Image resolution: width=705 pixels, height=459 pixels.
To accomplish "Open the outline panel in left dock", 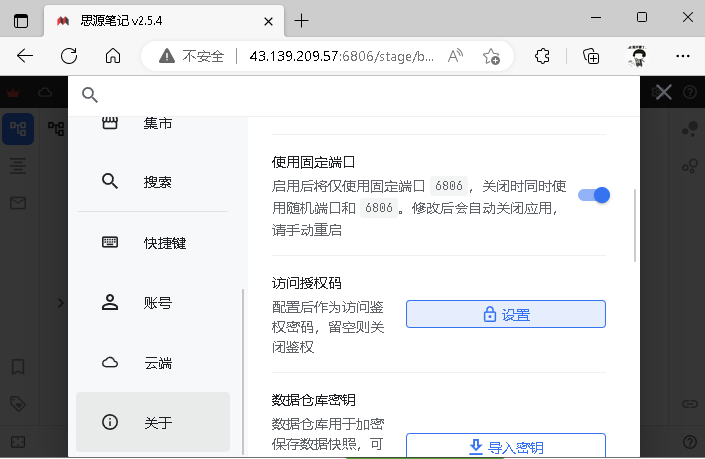I will pos(18,166).
